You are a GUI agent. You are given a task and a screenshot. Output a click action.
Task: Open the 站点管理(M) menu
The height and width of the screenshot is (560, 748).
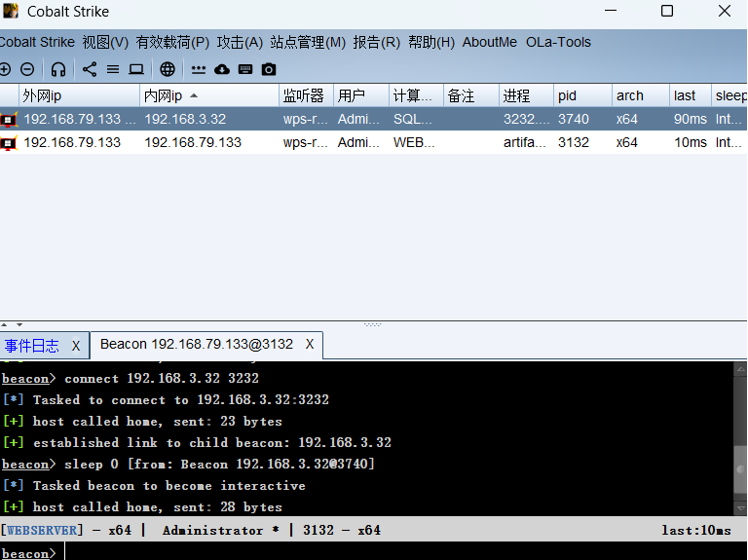click(x=308, y=42)
